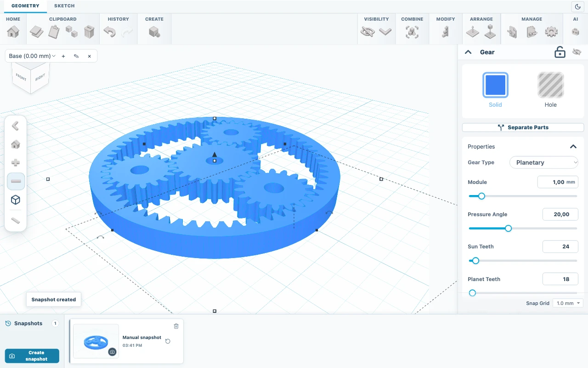Screen dimensions: 588x368
Task: Click the Pressure Angle slider handle
Action: [x=508, y=228]
